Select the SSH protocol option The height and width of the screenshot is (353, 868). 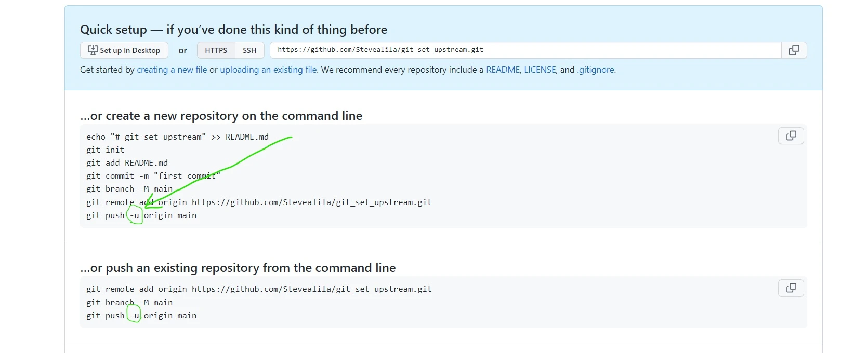249,50
